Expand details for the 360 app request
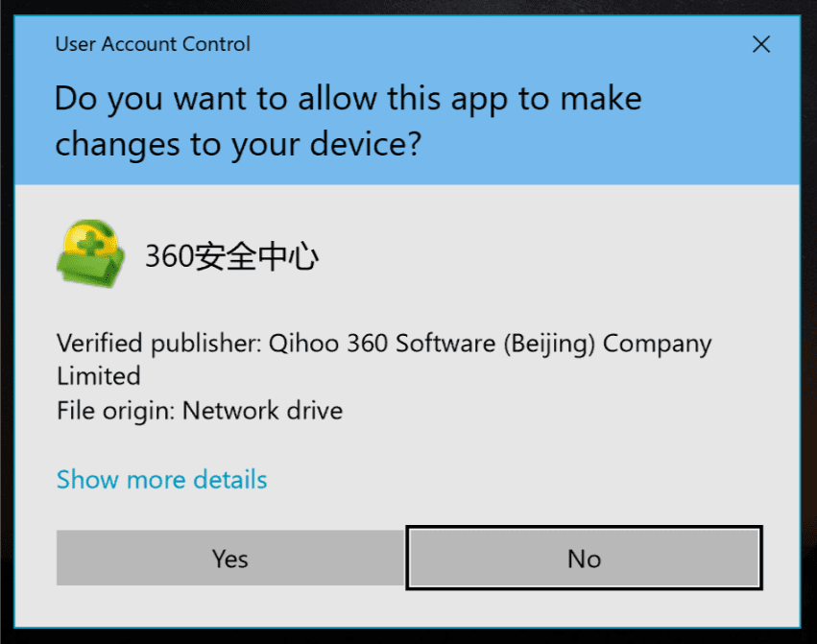817x644 pixels. (161, 479)
